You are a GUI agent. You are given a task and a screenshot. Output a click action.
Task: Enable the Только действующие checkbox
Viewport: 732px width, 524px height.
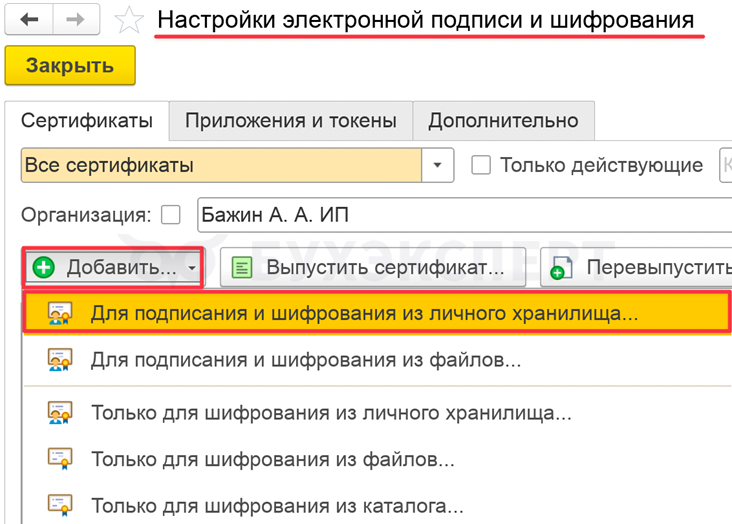[481, 165]
